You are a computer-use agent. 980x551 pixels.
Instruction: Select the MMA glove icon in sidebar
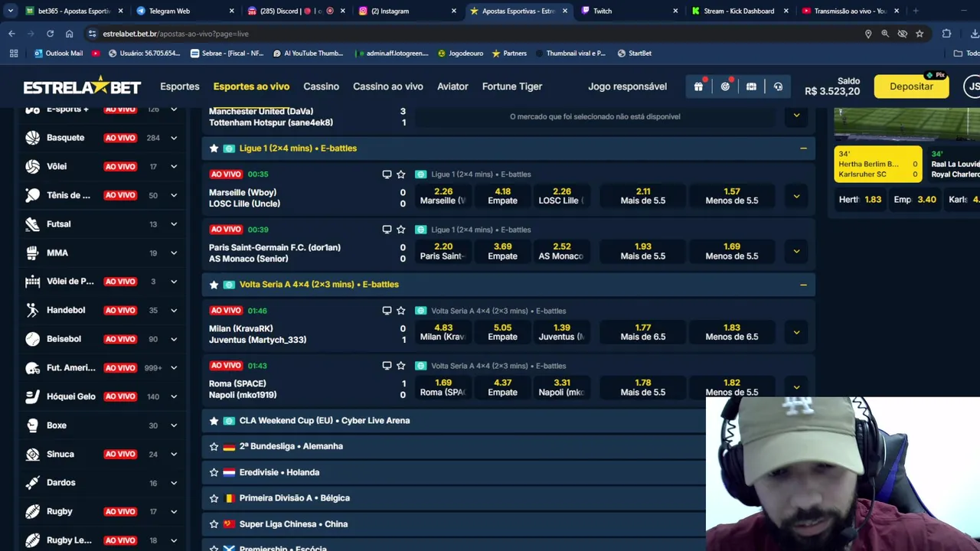pyautogui.click(x=32, y=253)
